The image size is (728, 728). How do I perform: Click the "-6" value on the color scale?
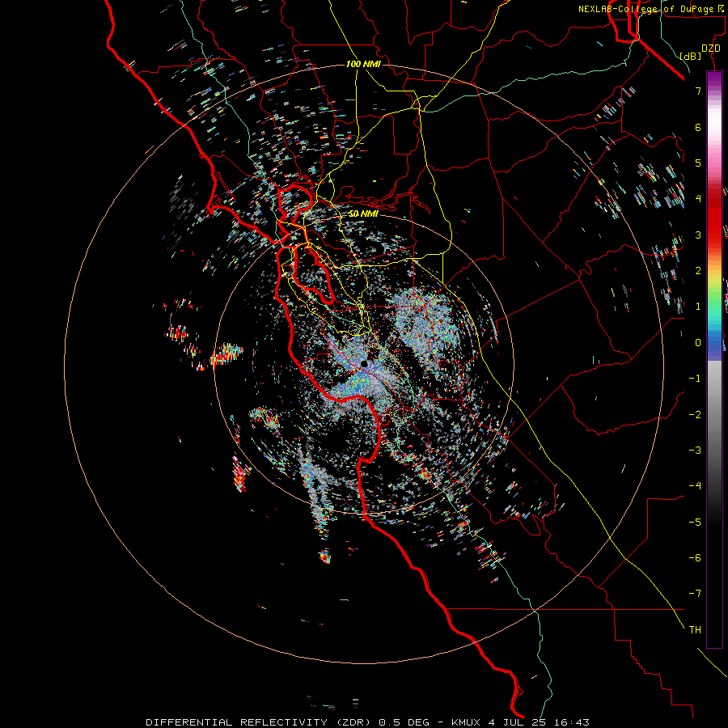(695, 557)
